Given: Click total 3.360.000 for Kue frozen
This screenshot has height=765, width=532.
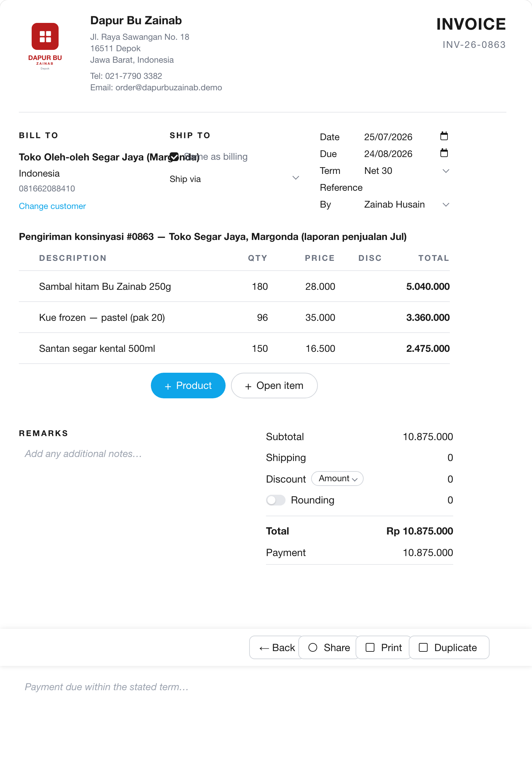Looking at the screenshot, I should tap(428, 317).
